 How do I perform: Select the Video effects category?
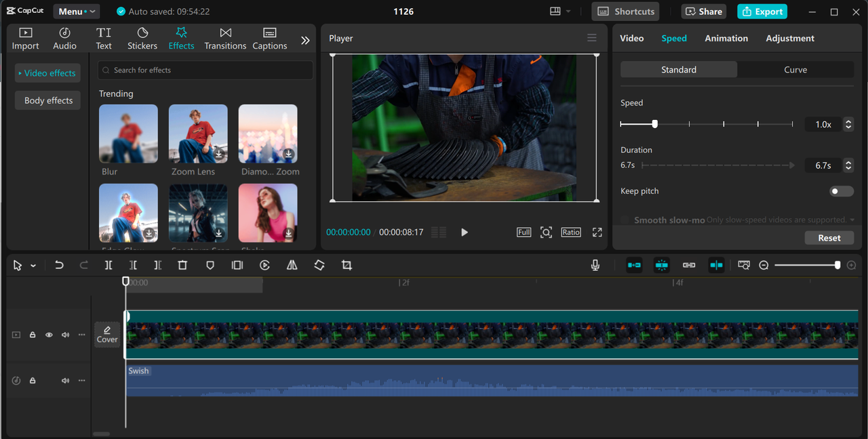[x=47, y=73]
